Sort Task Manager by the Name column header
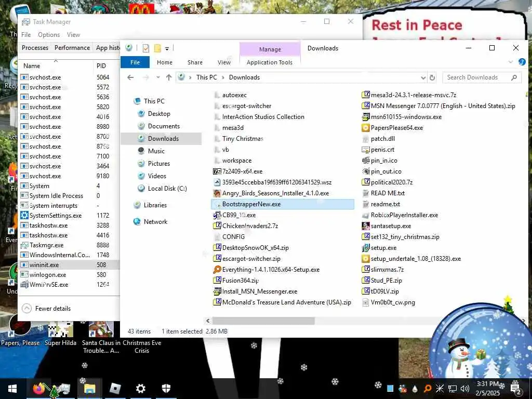This screenshot has width=532, height=399. click(32, 66)
